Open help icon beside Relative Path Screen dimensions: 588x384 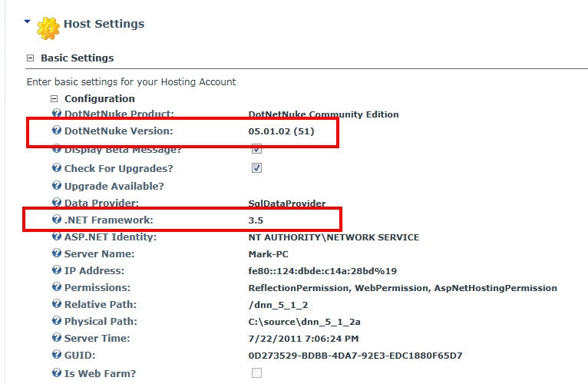[57, 304]
